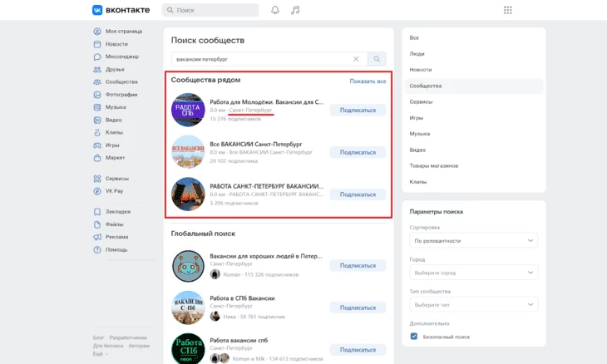Viewport: 607px width, 364px height.
Task: Open the robot avatar community thumbnail
Action: (188, 266)
